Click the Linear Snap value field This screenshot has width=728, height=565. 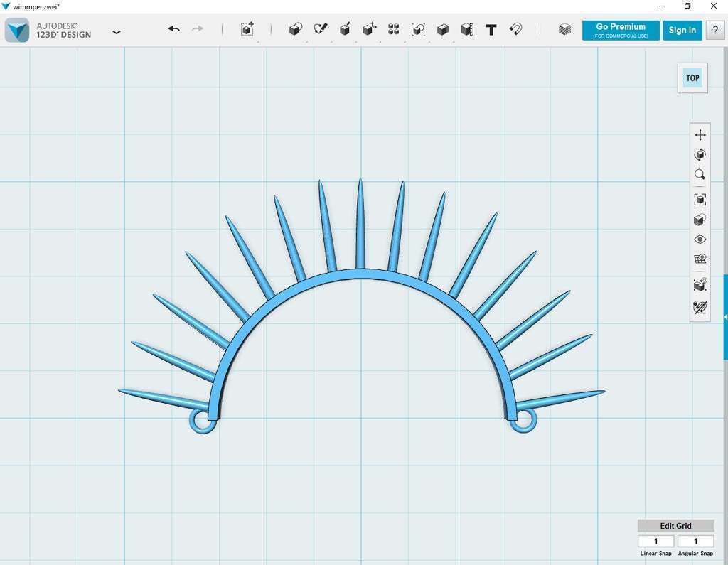656,542
